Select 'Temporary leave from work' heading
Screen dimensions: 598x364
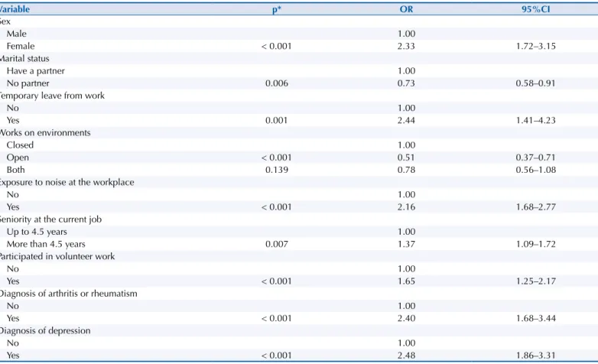[x=52, y=96]
